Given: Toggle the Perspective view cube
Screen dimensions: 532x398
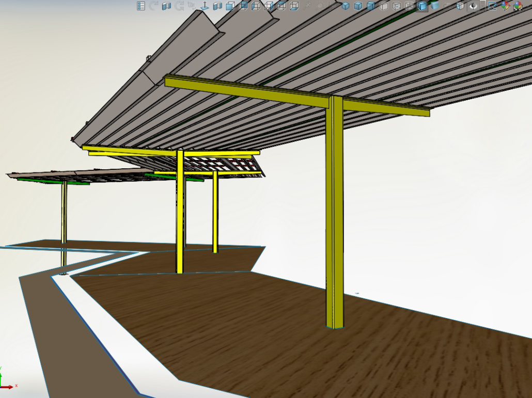Looking at the screenshot, I should coord(460,6).
